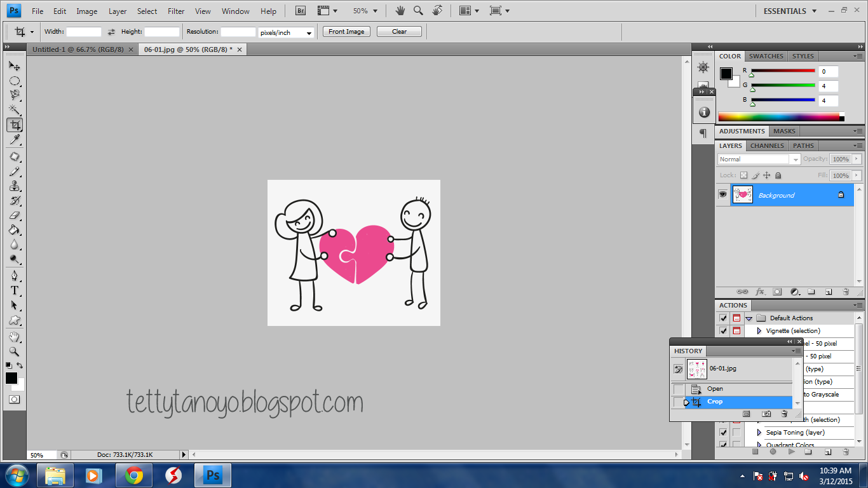Select the Magic Wand tool
Screen dimensions: 868x488
point(14,110)
